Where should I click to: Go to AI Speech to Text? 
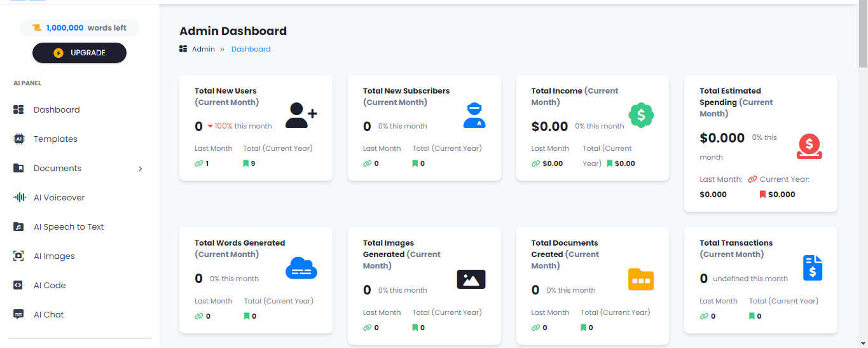click(x=69, y=227)
